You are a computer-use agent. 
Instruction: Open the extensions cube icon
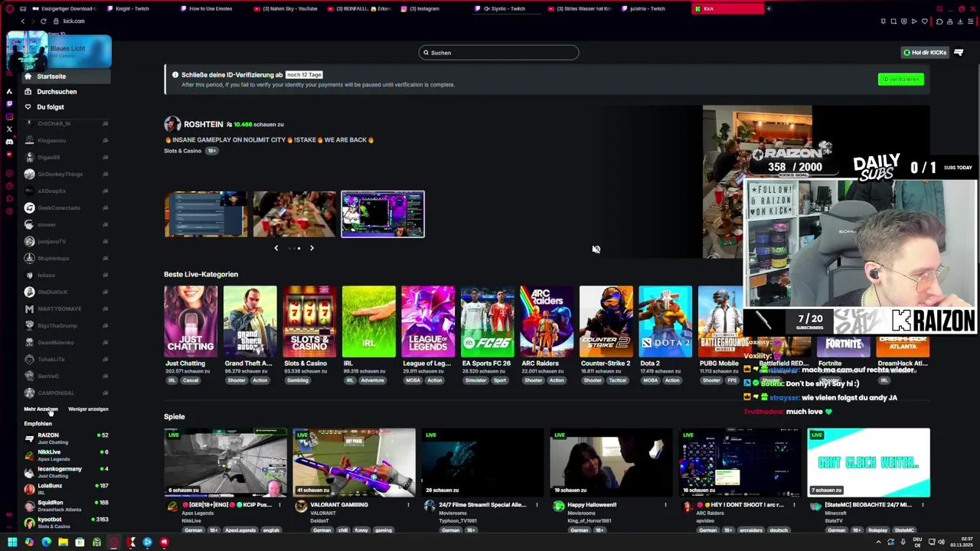[x=939, y=21]
